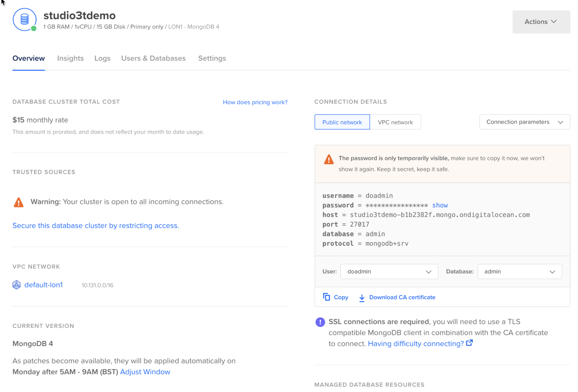This screenshot has width=578, height=392.
Task: Click the copy icon under connection details
Action: pyautogui.click(x=326, y=297)
